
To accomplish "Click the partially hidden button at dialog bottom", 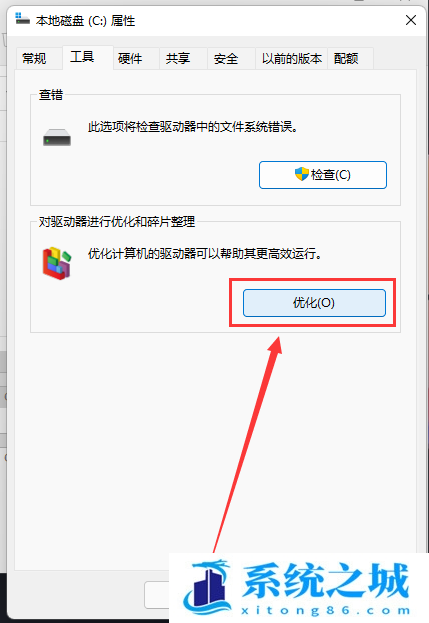I will pos(157,595).
